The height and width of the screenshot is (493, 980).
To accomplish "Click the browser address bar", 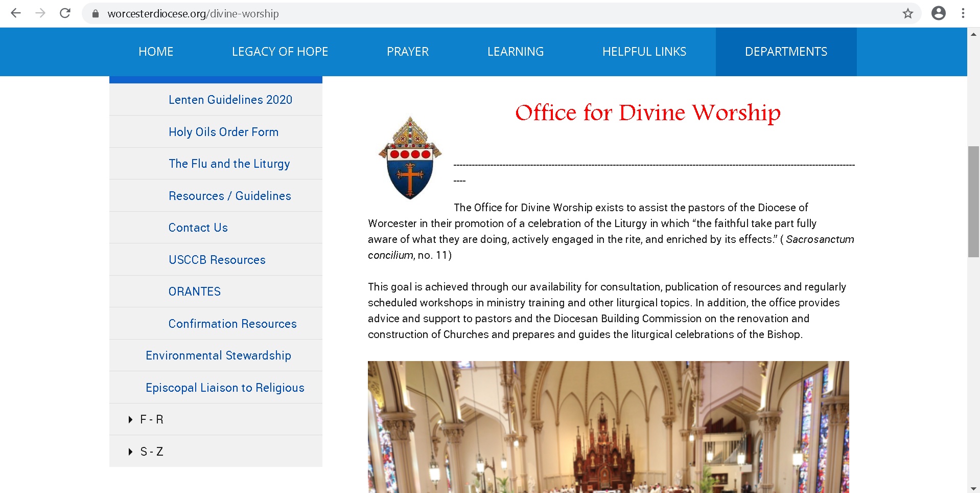I will pyautogui.click(x=307, y=14).
